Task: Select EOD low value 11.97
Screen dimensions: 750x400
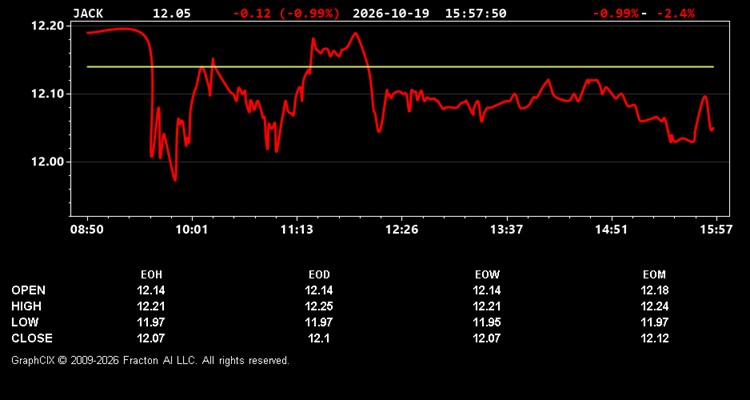Action: [x=319, y=322]
